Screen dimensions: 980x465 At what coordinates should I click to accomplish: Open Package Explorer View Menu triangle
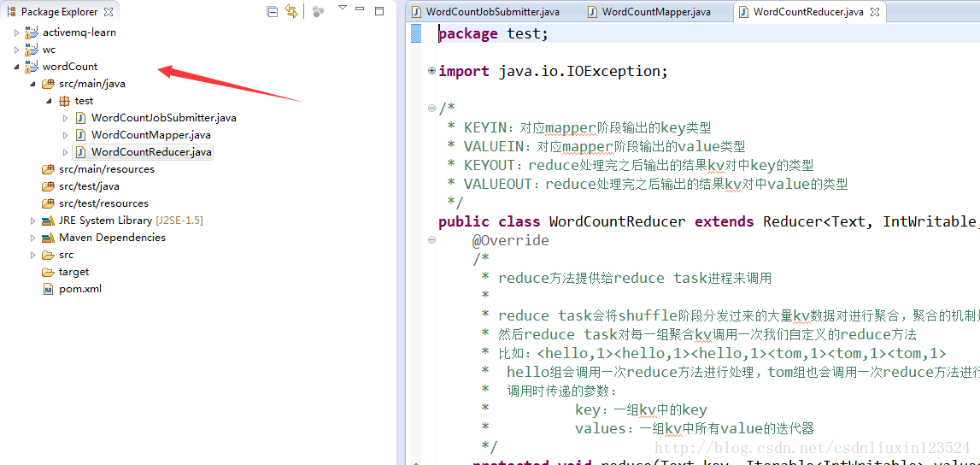[x=342, y=8]
